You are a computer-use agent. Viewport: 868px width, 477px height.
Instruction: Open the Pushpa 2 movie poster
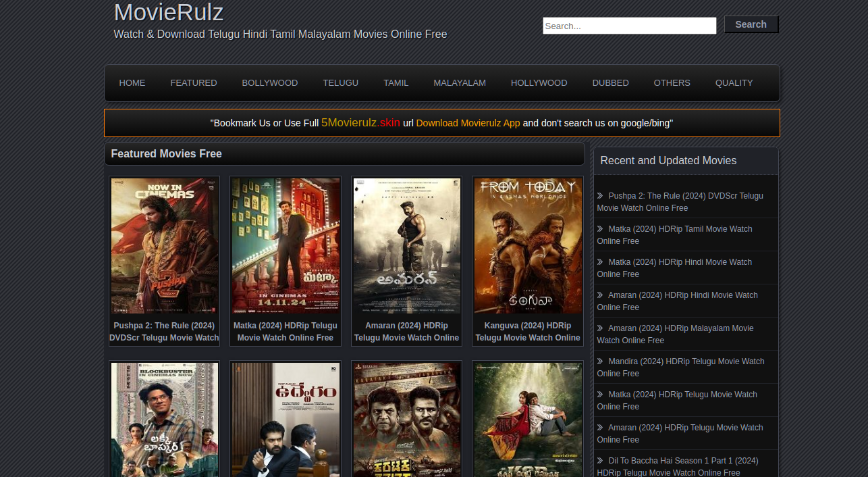pyautogui.click(x=164, y=246)
